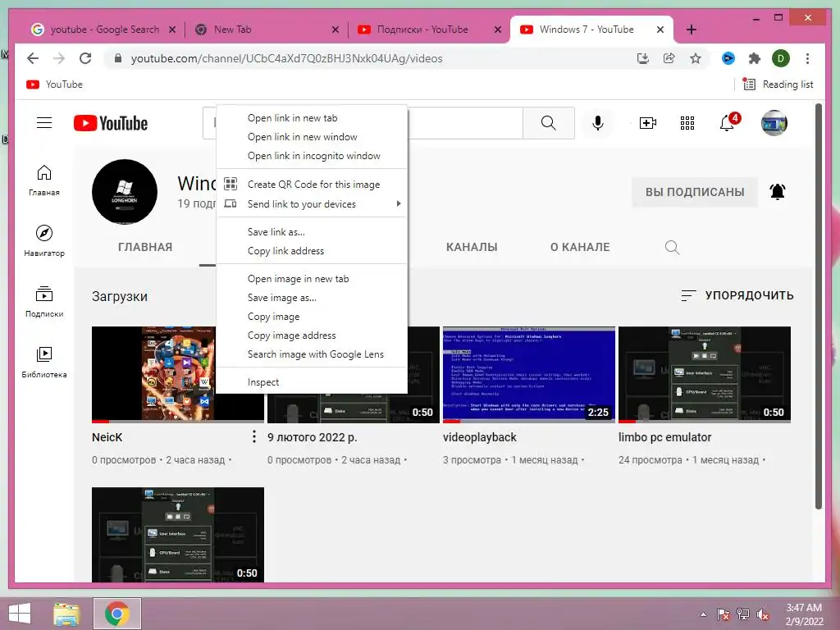
Task: Select Save link as...
Action: 312,232
